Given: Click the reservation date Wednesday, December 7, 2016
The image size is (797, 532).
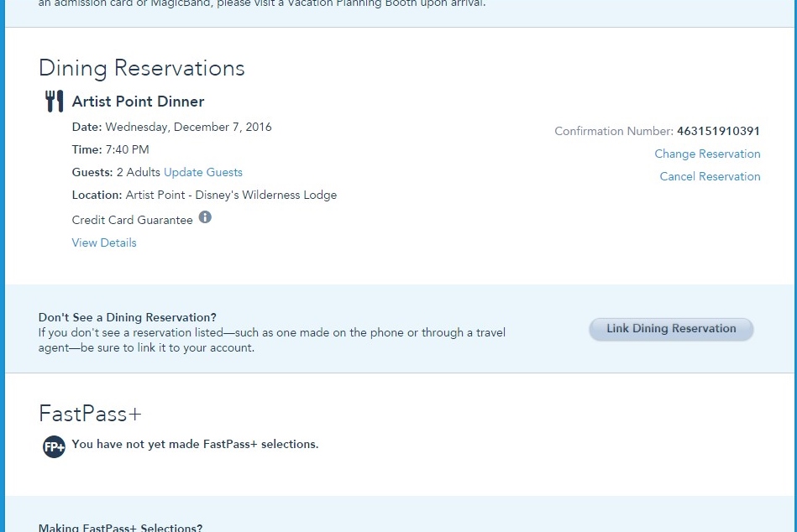Looking at the screenshot, I should coord(188,127).
